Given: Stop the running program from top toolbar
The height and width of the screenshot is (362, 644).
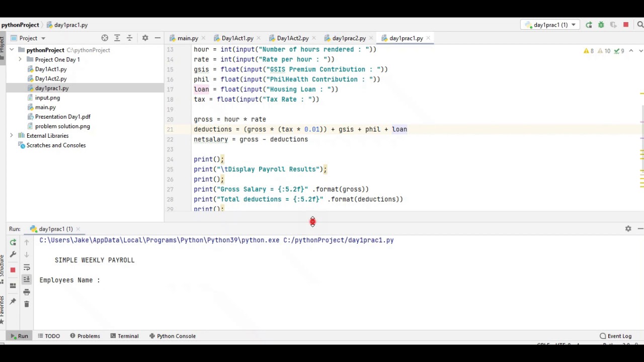Looking at the screenshot, I should click(626, 25).
